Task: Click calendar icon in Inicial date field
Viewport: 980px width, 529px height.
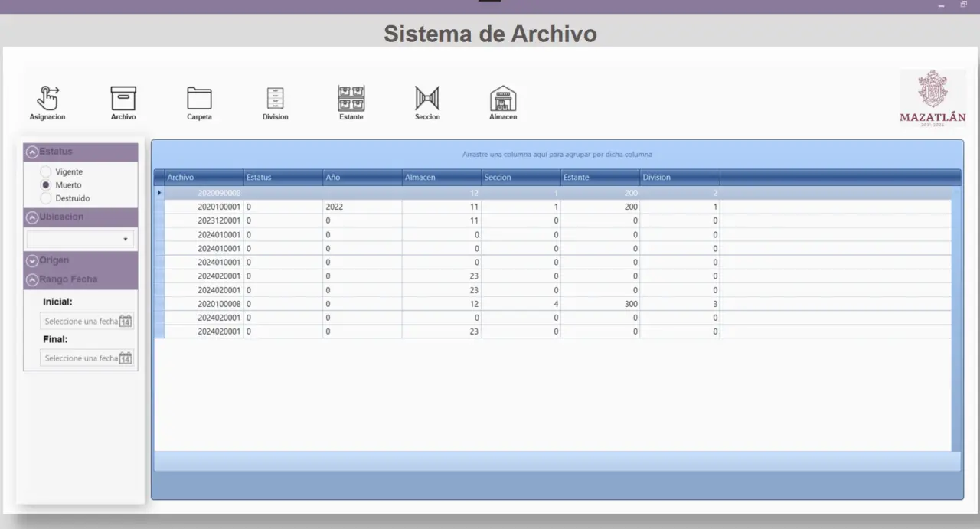Action: pyautogui.click(x=126, y=322)
